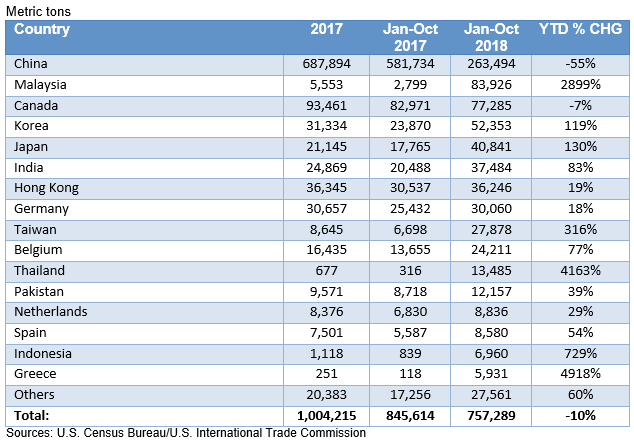The image size is (634, 443).
Task: Click Malaysia's 2899% change cell
Action: pyautogui.click(x=580, y=85)
